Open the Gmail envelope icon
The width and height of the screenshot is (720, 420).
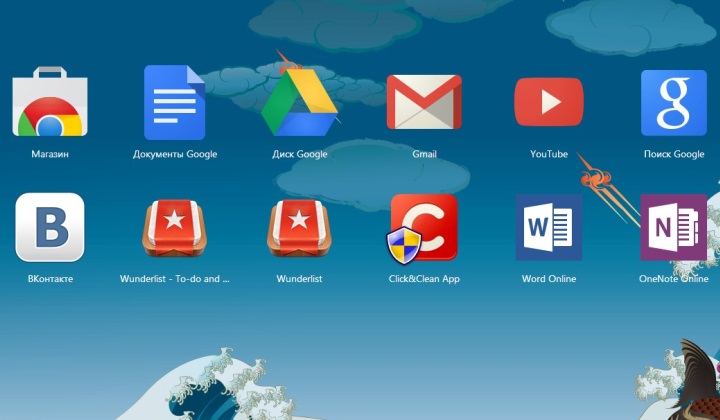click(424, 102)
